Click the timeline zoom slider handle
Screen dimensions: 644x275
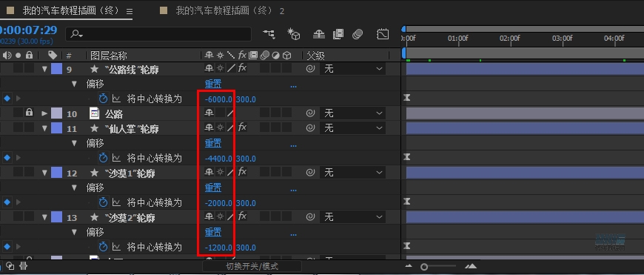coord(424,267)
